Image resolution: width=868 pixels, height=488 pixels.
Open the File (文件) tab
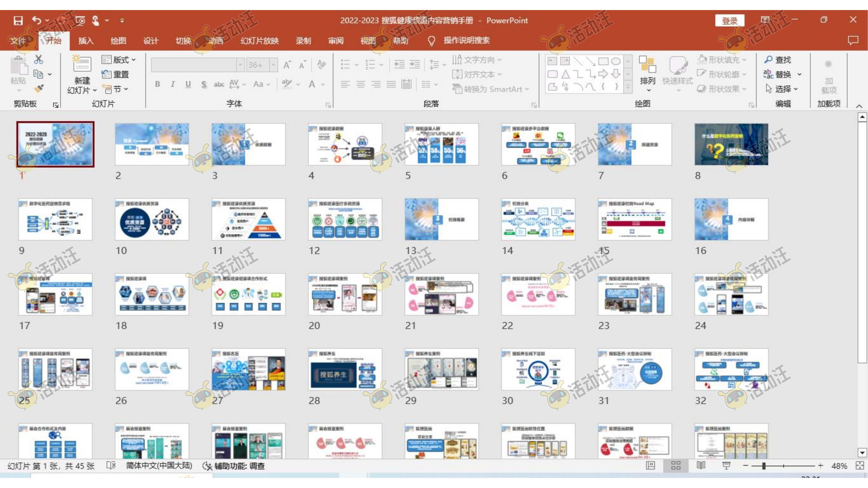pos(18,41)
